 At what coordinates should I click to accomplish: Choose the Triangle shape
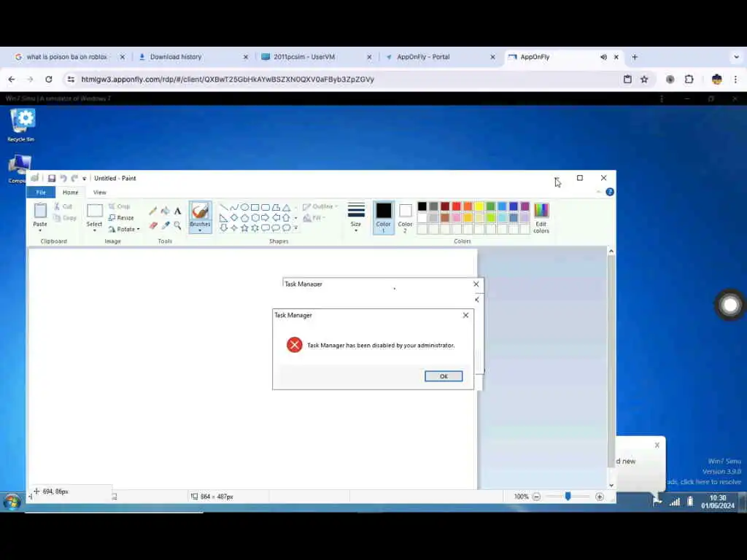[x=286, y=207]
